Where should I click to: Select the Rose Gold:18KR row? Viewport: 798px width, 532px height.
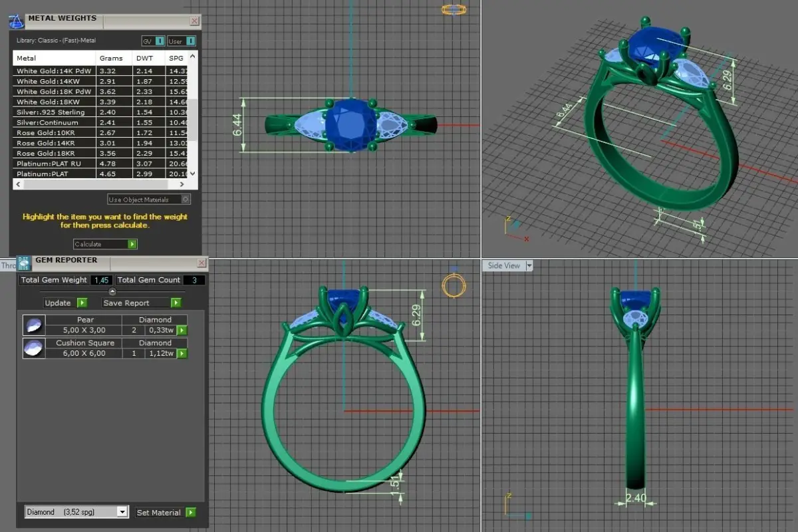tap(101, 153)
